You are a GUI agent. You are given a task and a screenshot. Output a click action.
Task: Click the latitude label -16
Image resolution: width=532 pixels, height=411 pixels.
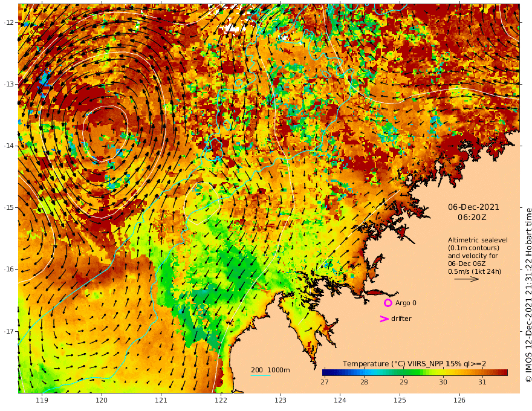(x=10, y=269)
